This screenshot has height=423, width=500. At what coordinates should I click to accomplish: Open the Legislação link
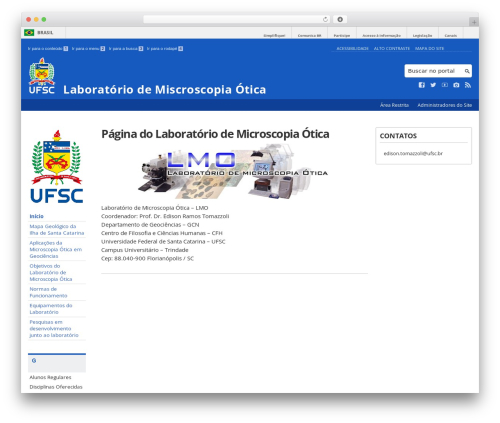[422, 35]
